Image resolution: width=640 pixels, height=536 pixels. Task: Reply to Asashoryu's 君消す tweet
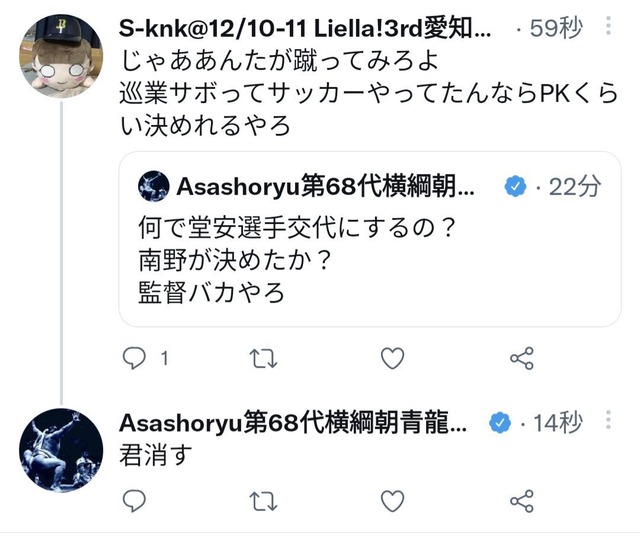tap(134, 500)
